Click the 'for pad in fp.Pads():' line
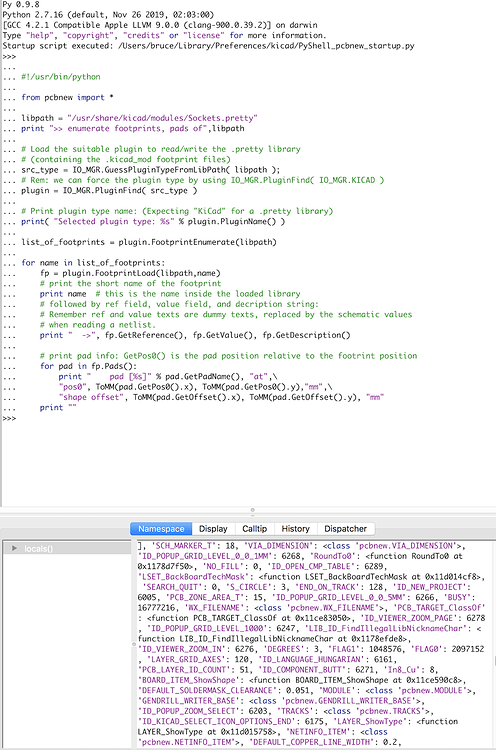The width and height of the screenshot is (496, 750). tap(81, 366)
